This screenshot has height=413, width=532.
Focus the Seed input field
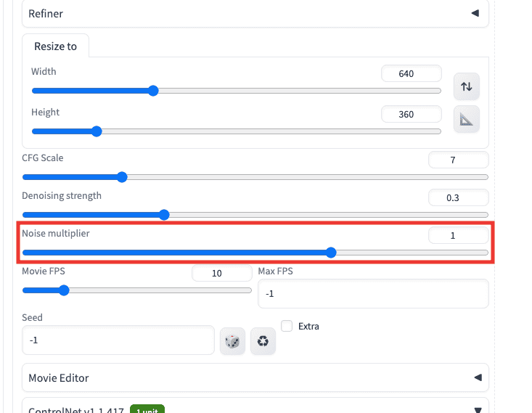point(118,340)
